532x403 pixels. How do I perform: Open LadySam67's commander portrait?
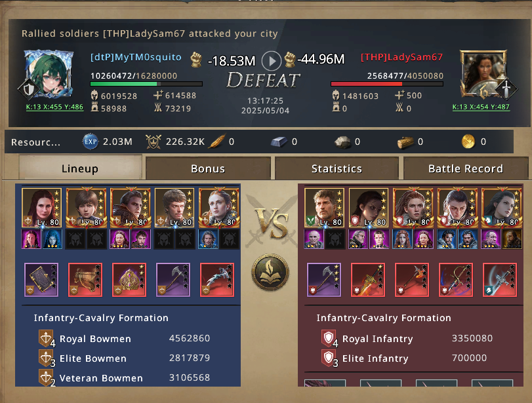coord(483,74)
